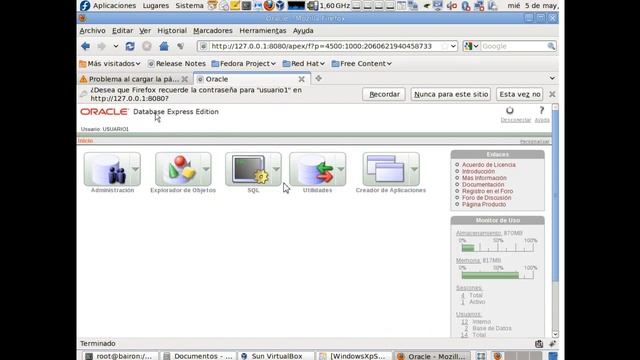Expand the SQL dropdown arrow
This screenshot has width=640, height=360.
(x=276, y=169)
